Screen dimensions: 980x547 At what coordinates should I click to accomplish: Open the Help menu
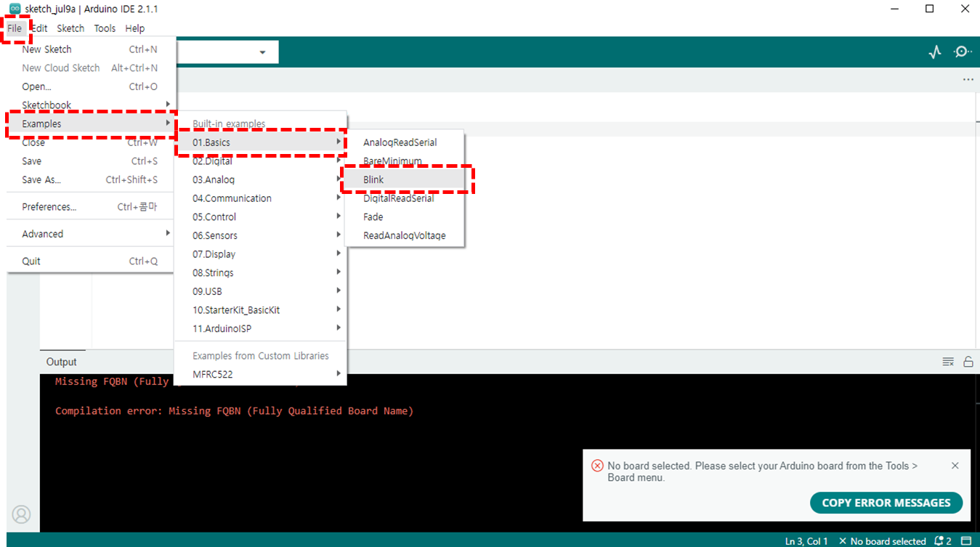pos(135,28)
